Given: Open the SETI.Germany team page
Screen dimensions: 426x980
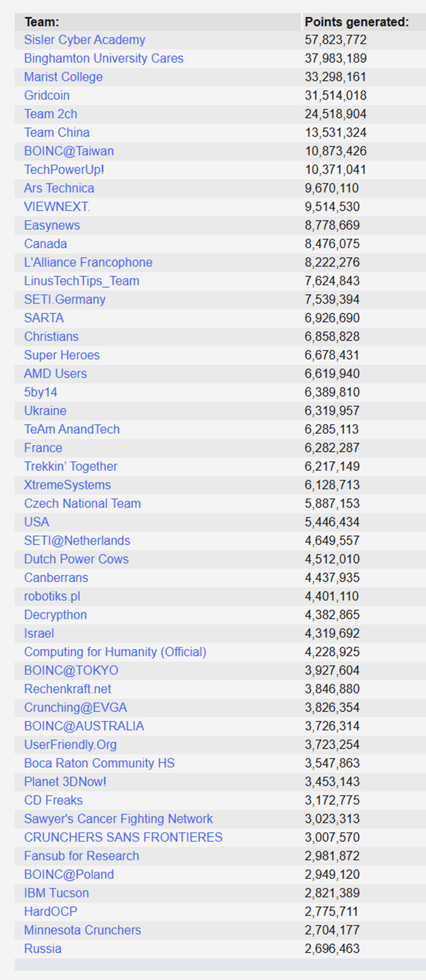Looking at the screenshot, I should [65, 300].
